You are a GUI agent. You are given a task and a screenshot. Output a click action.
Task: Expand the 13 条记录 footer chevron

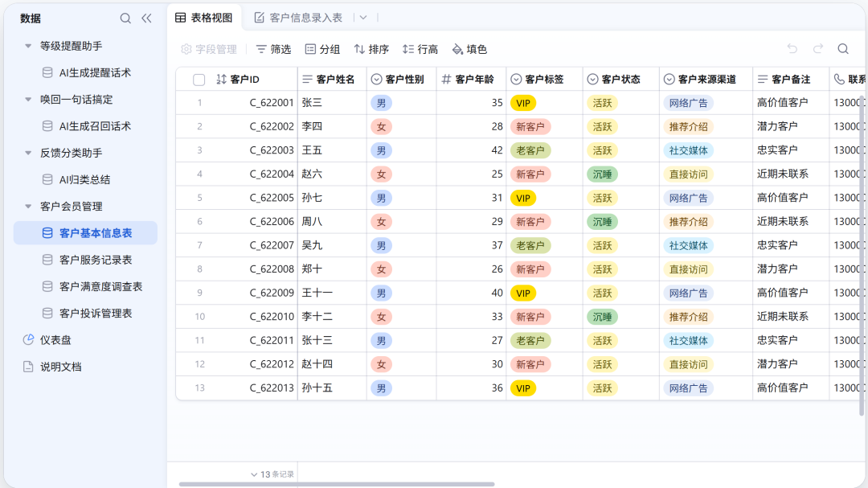click(x=254, y=474)
